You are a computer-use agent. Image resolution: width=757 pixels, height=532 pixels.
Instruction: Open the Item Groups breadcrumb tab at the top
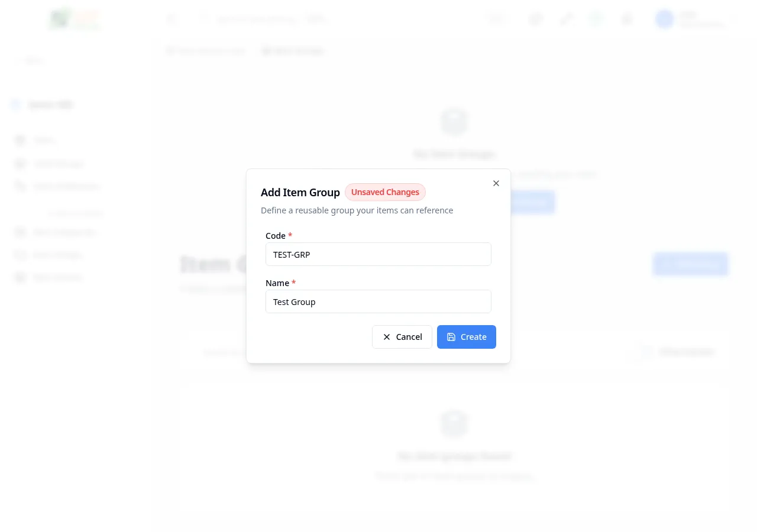(293, 51)
